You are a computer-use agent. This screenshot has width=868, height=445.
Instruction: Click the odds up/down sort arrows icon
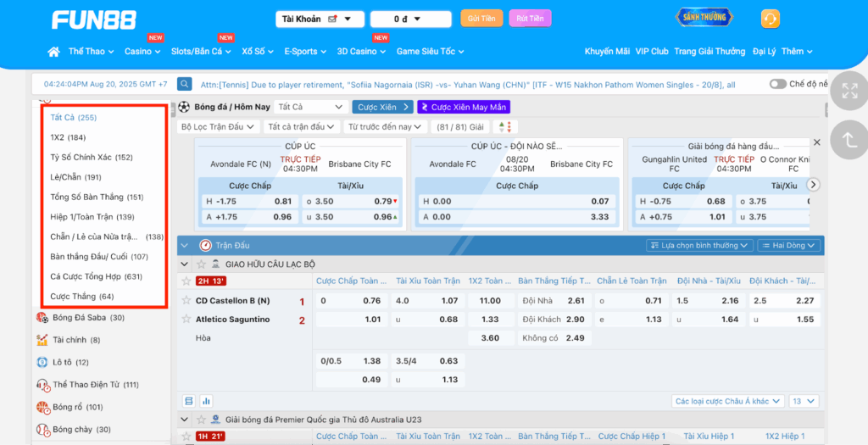coord(505,127)
